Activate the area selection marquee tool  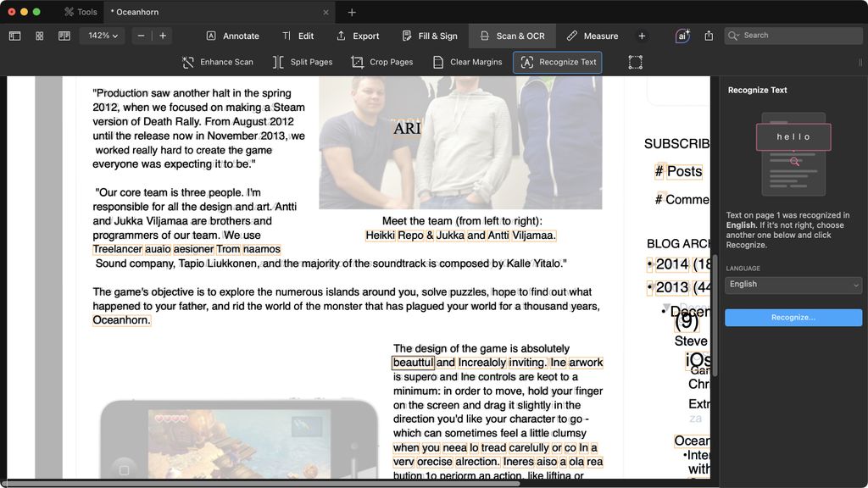[636, 62]
